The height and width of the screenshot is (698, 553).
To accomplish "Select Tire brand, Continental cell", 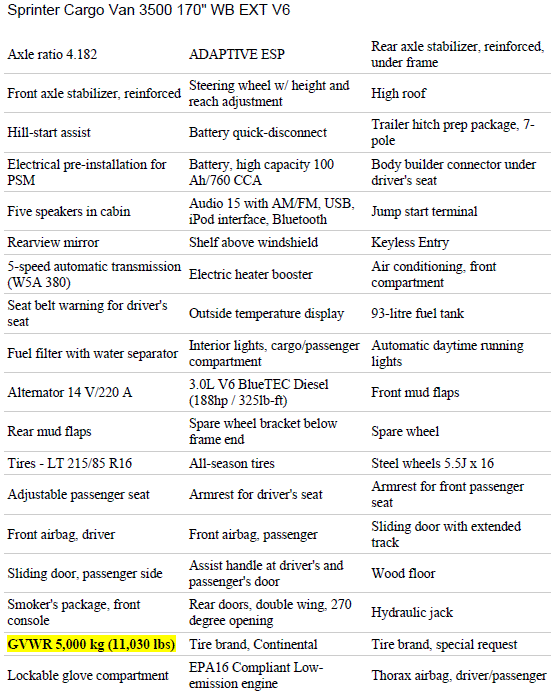I will [x=253, y=644].
